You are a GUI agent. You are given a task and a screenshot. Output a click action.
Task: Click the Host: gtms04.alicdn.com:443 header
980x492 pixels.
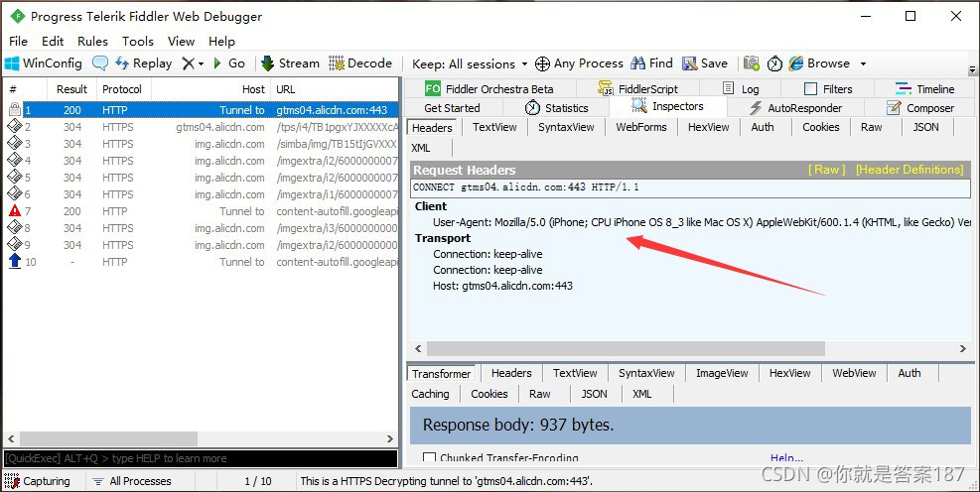502,286
